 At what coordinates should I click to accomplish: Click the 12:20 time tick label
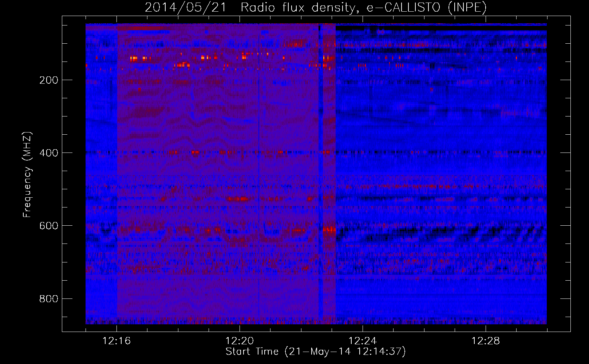240,341
